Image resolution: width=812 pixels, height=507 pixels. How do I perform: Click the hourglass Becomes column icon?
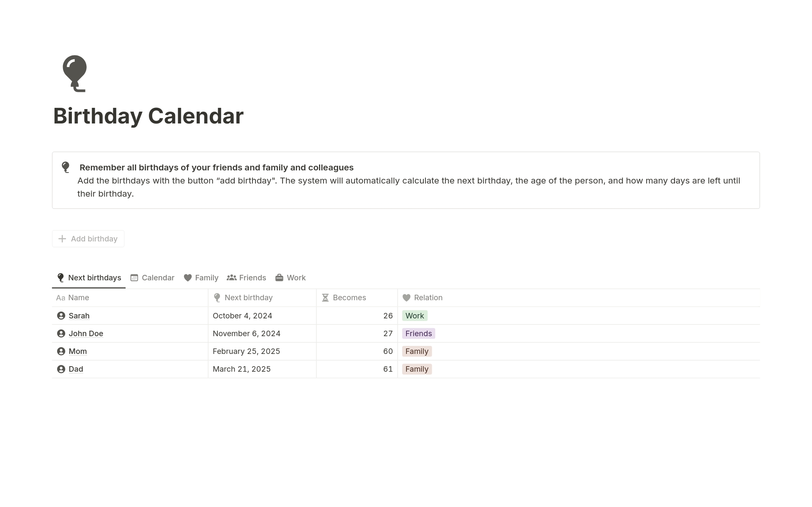coord(325,297)
